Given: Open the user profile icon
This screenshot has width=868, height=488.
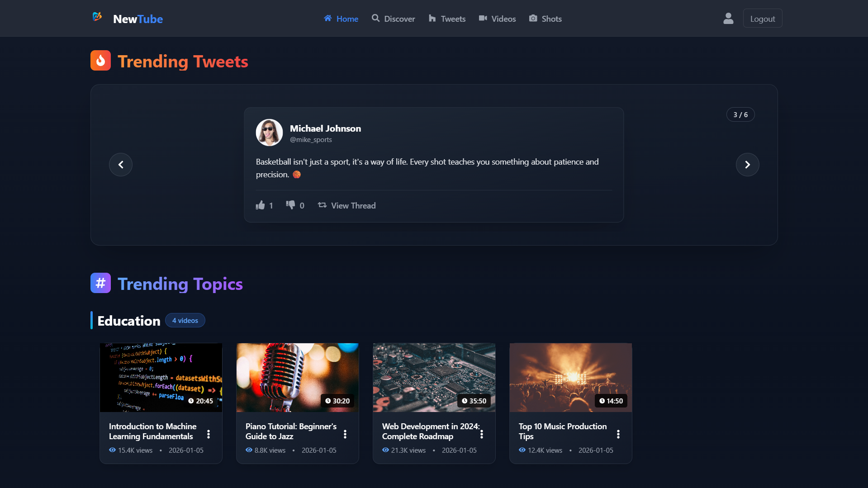Looking at the screenshot, I should 728,19.
